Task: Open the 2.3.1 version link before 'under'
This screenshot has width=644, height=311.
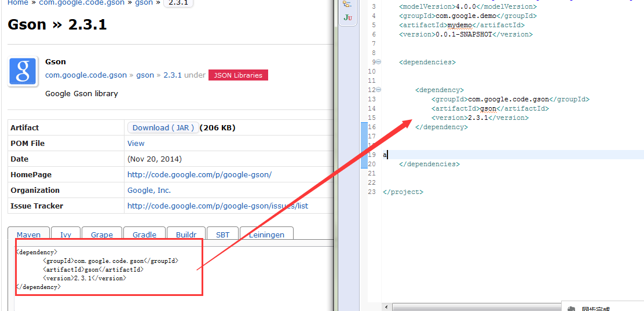Action: coord(173,75)
